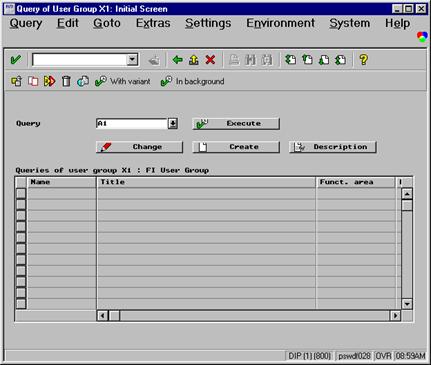Click the blue globe pages icon
431x365 pixels.
click(83, 81)
